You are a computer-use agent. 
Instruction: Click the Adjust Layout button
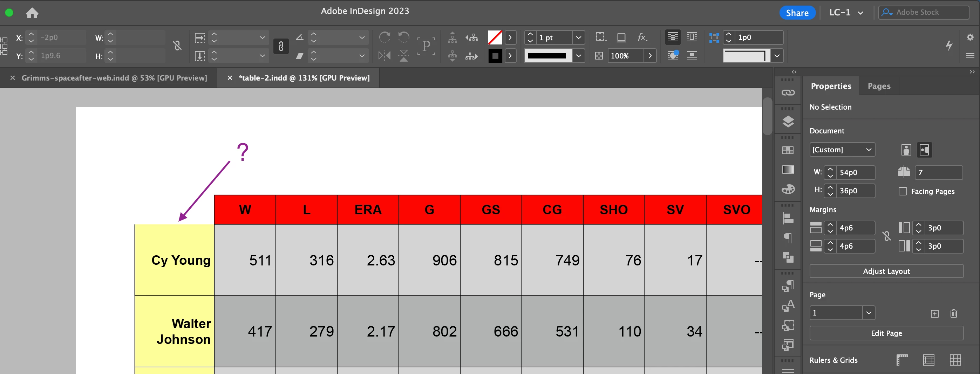click(886, 271)
